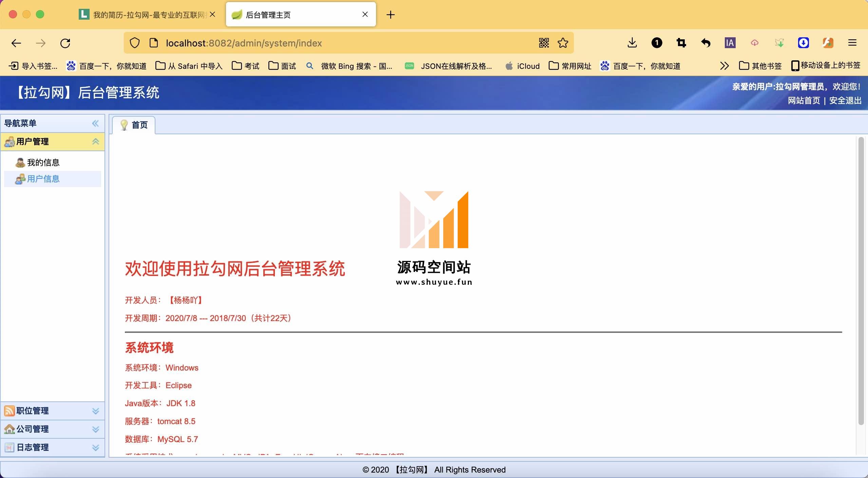Open the IA purple extension icon

(x=730, y=43)
